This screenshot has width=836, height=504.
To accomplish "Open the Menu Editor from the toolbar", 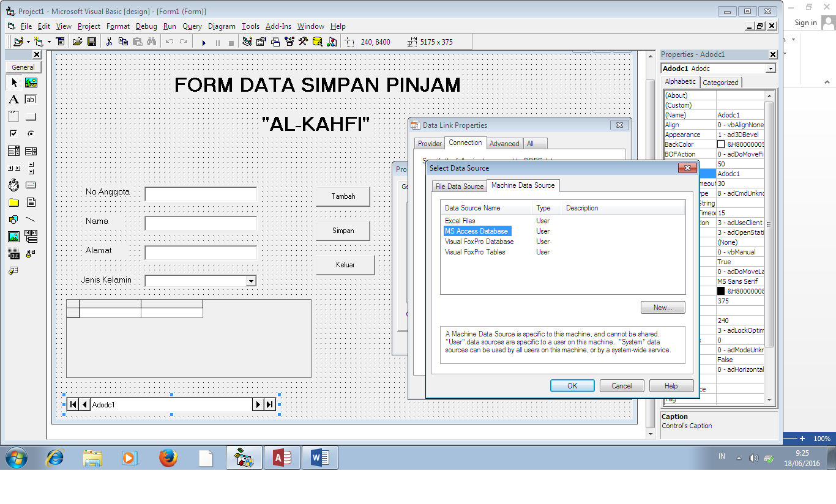I will (60, 41).
